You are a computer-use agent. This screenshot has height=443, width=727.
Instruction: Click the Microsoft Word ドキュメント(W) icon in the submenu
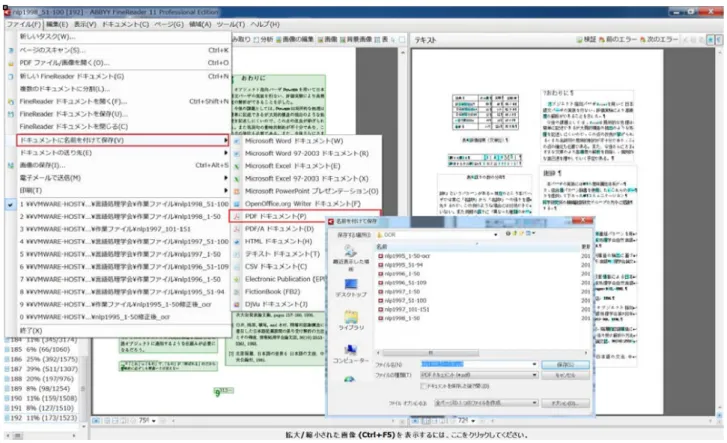(237, 141)
